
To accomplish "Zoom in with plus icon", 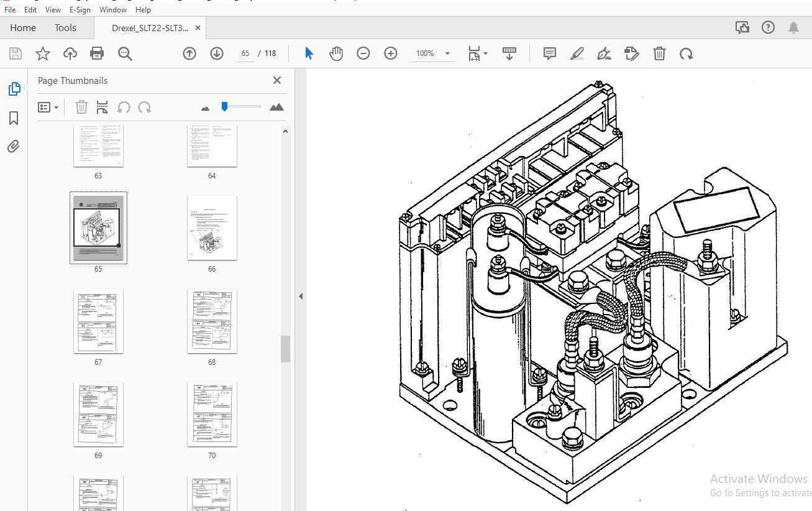I will (x=391, y=53).
